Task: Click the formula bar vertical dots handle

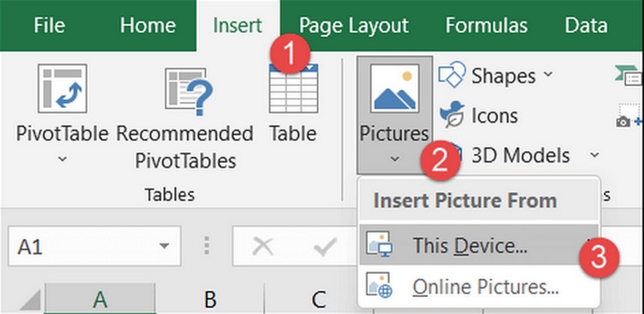Action: [207, 246]
